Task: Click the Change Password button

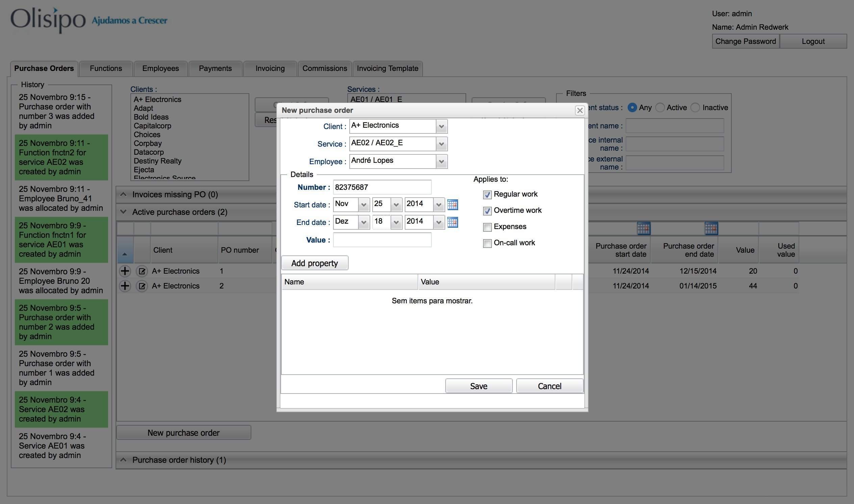Action: point(745,42)
